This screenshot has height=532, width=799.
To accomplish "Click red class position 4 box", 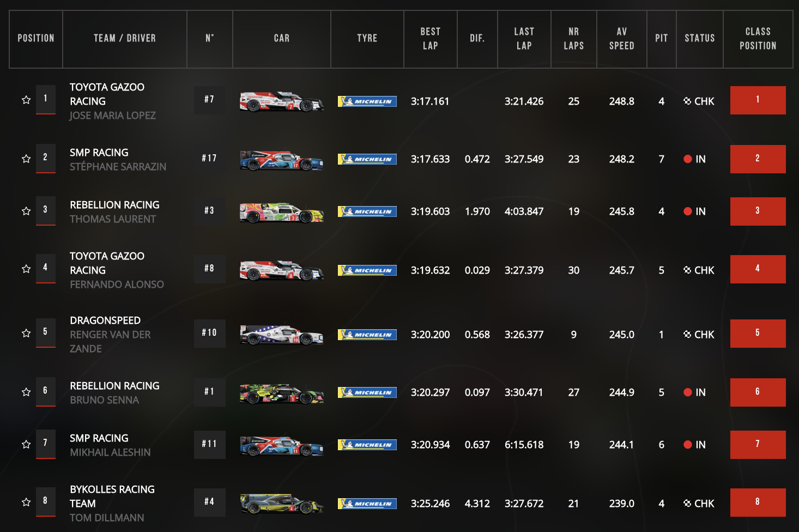I will [758, 269].
